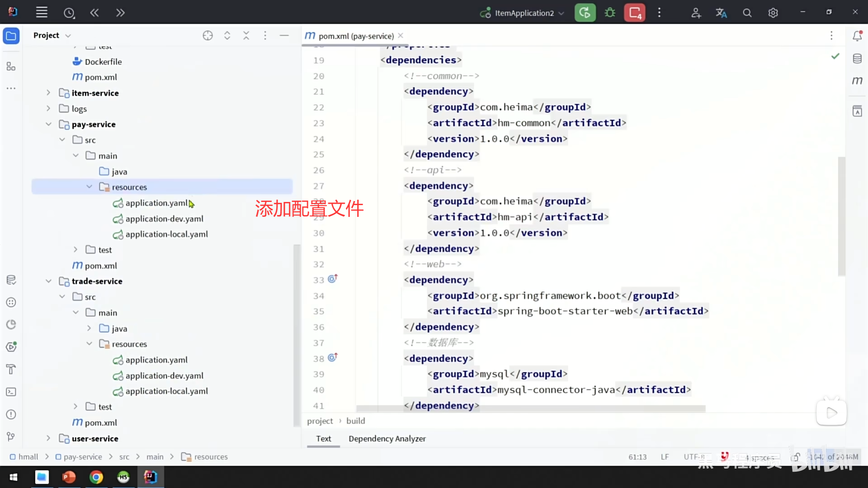Click gutter marker on line 33
Image resolution: width=868 pixels, height=488 pixels.
point(333,279)
